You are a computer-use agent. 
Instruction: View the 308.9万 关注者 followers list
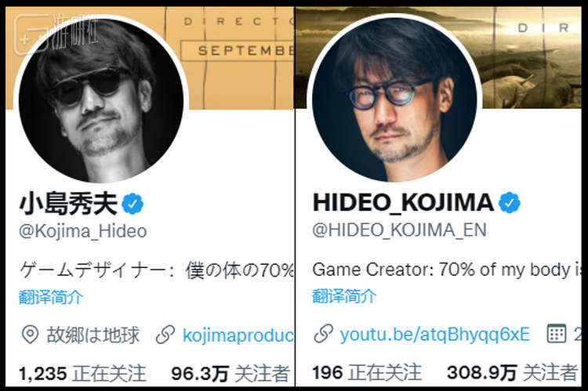512,372
